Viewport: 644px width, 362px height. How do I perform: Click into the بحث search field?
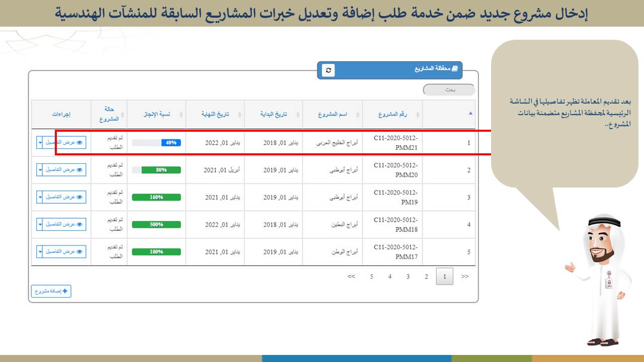449,90
